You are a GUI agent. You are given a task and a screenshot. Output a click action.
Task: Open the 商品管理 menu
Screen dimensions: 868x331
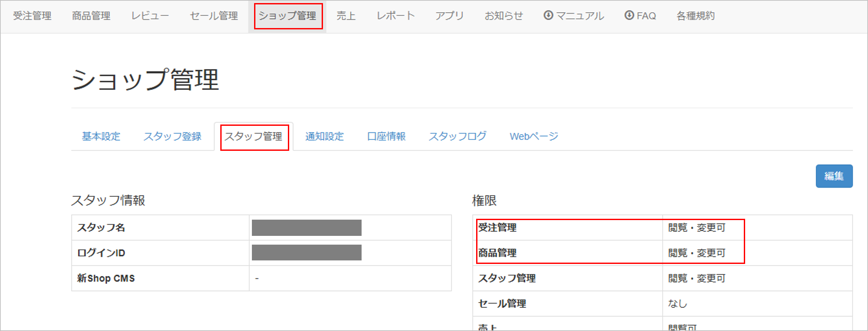(x=91, y=16)
